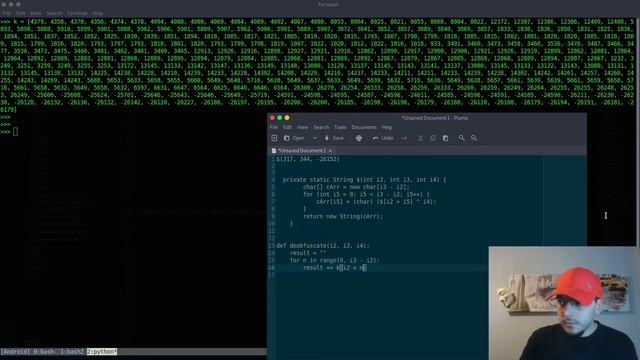
Task: Click the Cut scissors icon in Pluma
Action: pyautogui.click(x=420, y=138)
